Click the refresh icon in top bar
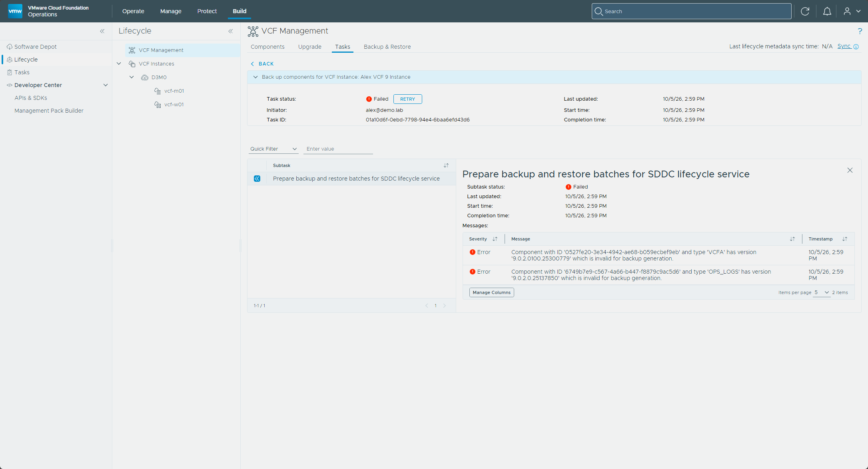 click(x=805, y=11)
